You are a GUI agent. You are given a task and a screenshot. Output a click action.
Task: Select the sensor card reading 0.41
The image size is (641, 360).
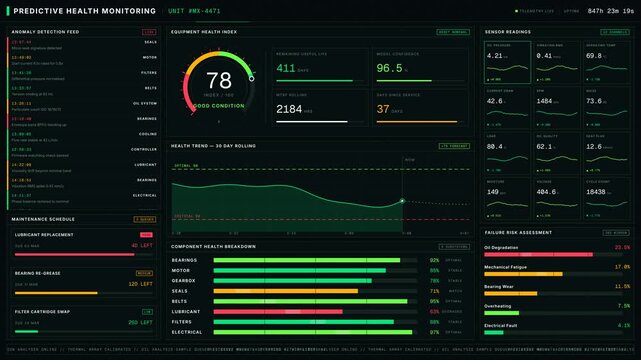[x=557, y=62]
